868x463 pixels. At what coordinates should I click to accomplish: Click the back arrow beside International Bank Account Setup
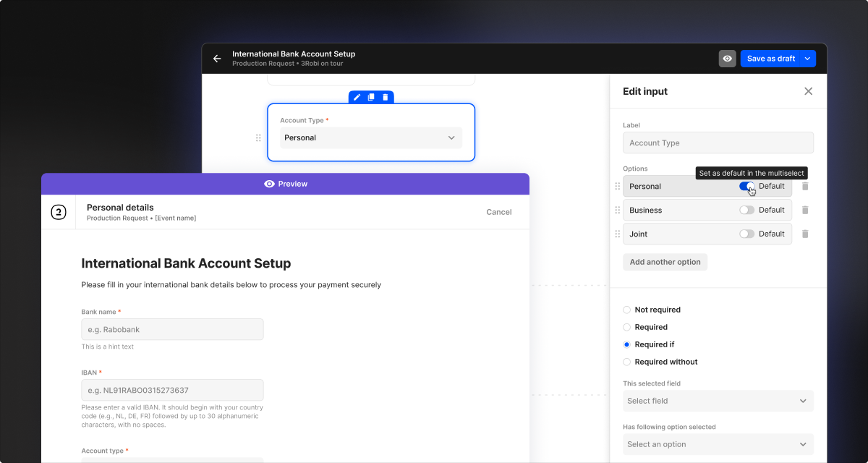[x=216, y=58]
